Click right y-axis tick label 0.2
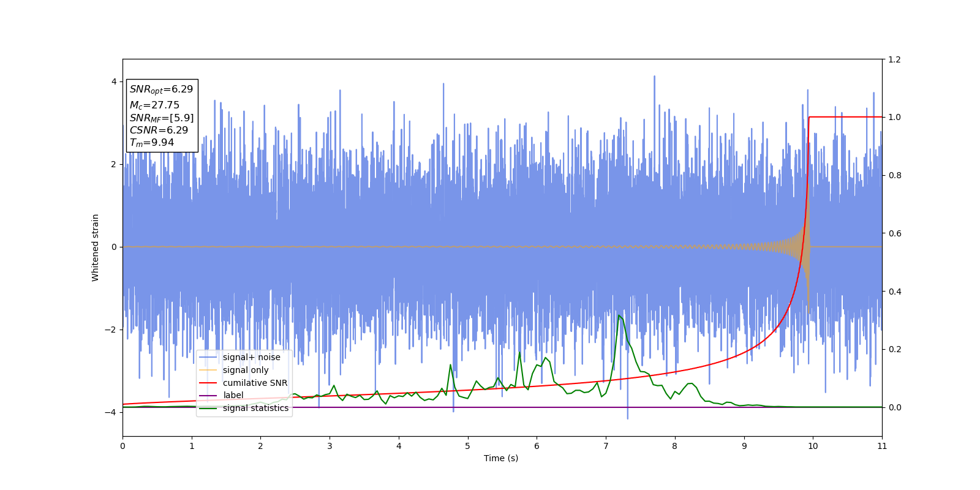Screen dimensions: 980x490 pos(895,349)
